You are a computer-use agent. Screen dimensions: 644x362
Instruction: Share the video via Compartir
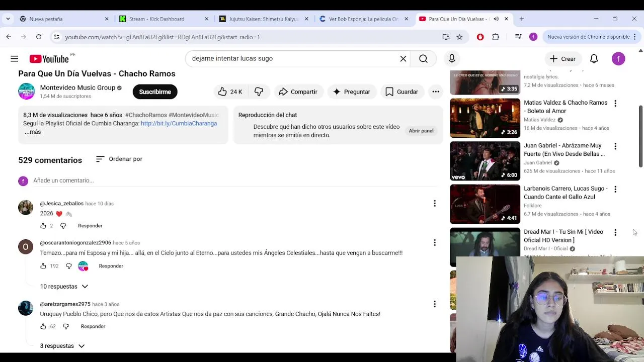298,92
